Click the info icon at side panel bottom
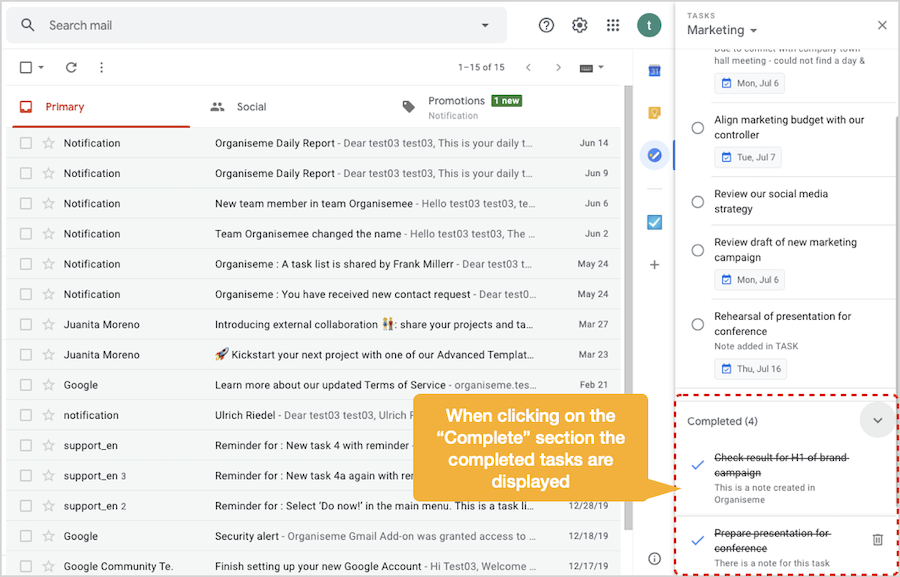Viewport: 900px width, 577px height. pos(654,559)
